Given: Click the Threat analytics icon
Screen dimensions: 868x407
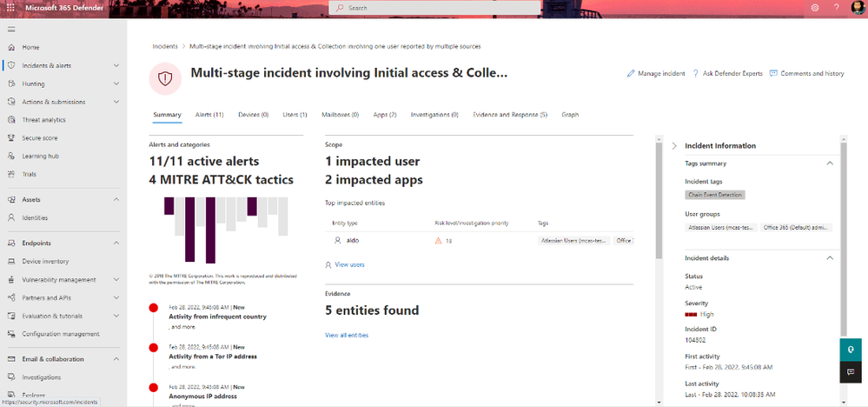Looking at the screenshot, I should click(11, 120).
